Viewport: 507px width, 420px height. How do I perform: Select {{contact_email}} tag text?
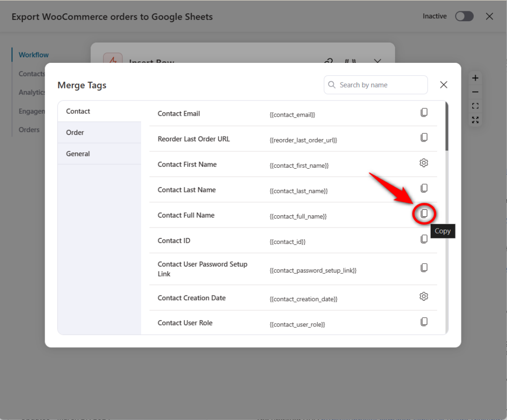point(292,115)
